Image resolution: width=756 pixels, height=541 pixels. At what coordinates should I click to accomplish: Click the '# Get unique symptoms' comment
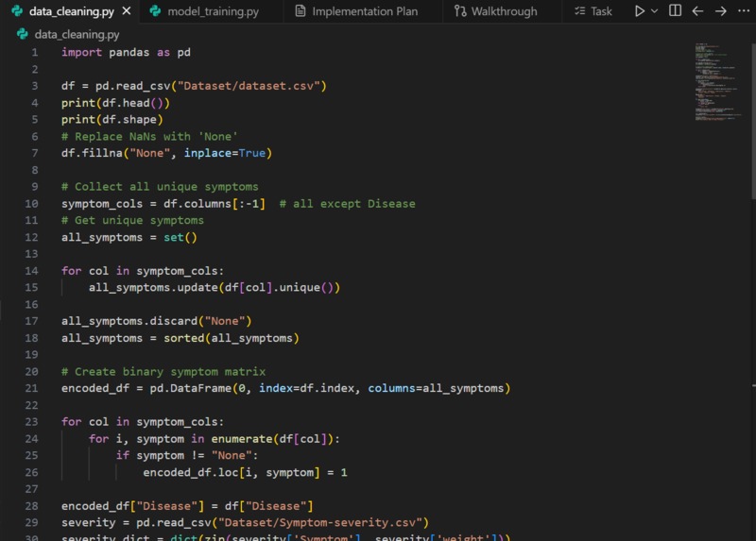point(132,220)
